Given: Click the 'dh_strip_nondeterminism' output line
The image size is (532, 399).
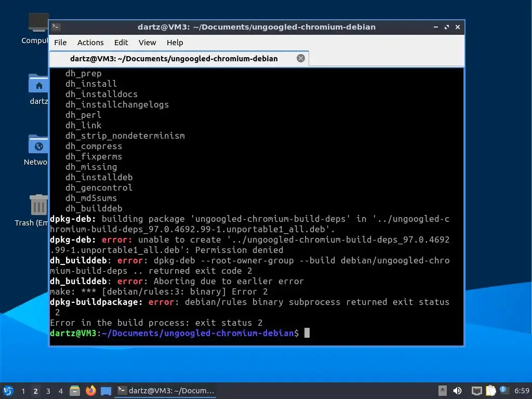Looking at the screenshot, I should click(125, 136).
